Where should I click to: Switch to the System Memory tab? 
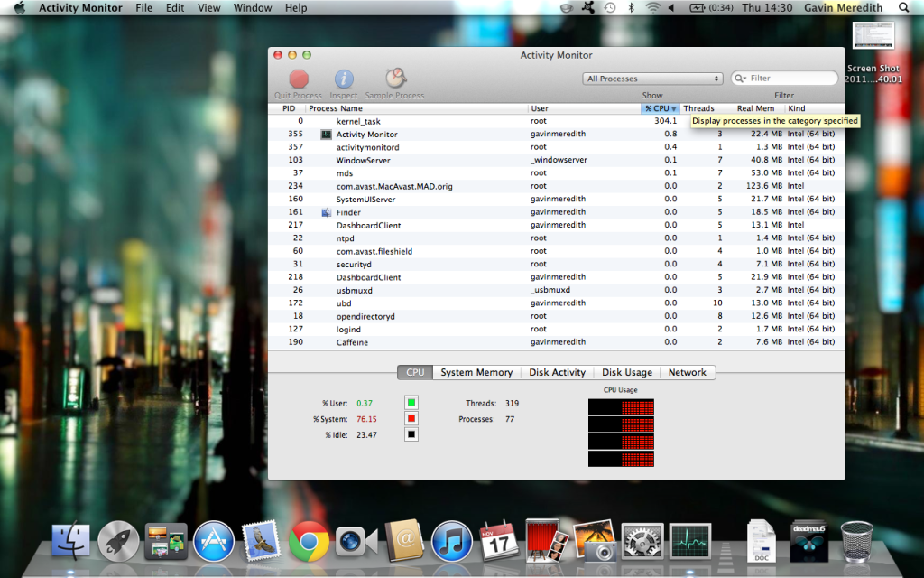click(476, 371)
